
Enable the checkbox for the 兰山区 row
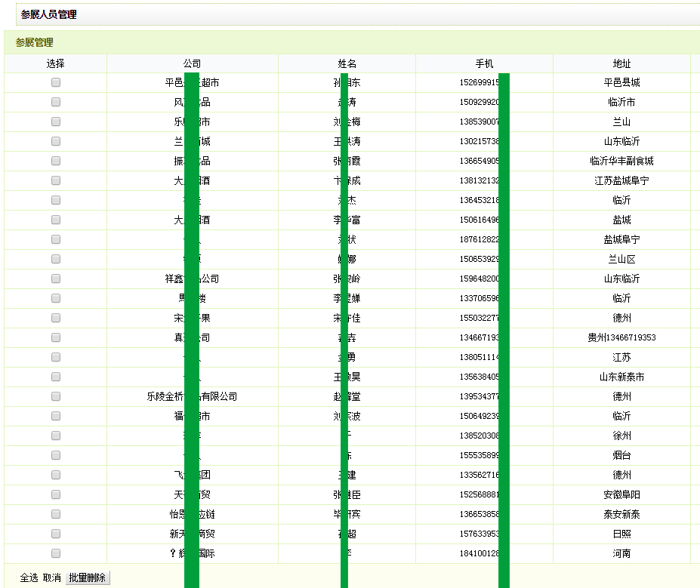[x=56, y=259]
